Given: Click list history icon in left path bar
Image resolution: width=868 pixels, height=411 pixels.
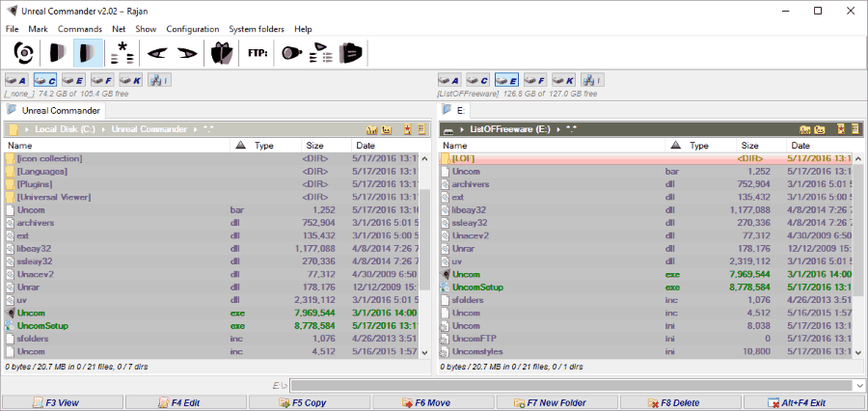Looking at the screenshot, I should (421, 129).
